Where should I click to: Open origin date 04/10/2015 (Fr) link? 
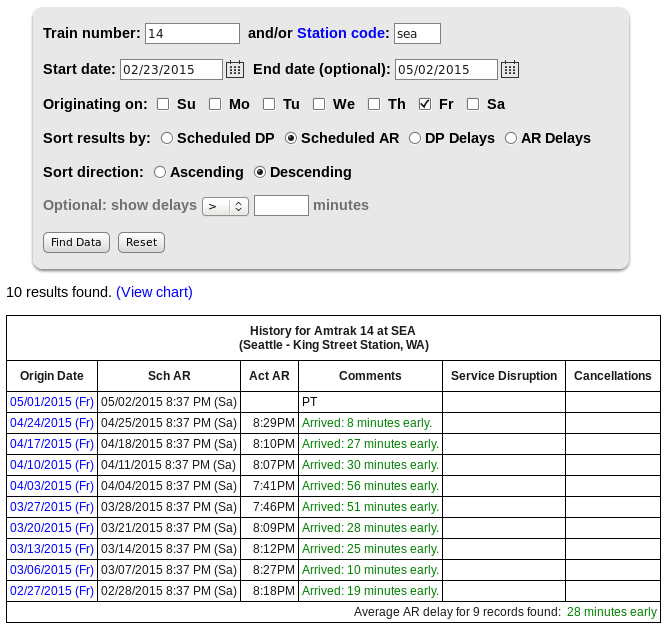pyautogui.click(x=52, y=465)
